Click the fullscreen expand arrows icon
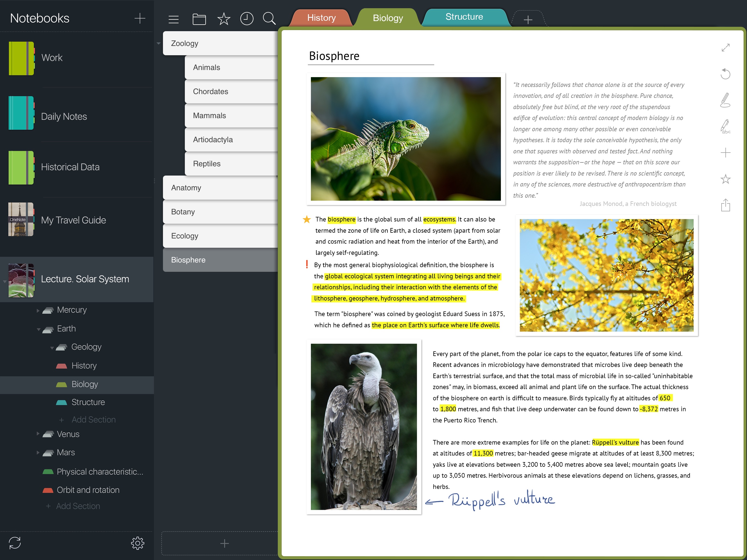The image size is (747, 560). tap(725, 48)
